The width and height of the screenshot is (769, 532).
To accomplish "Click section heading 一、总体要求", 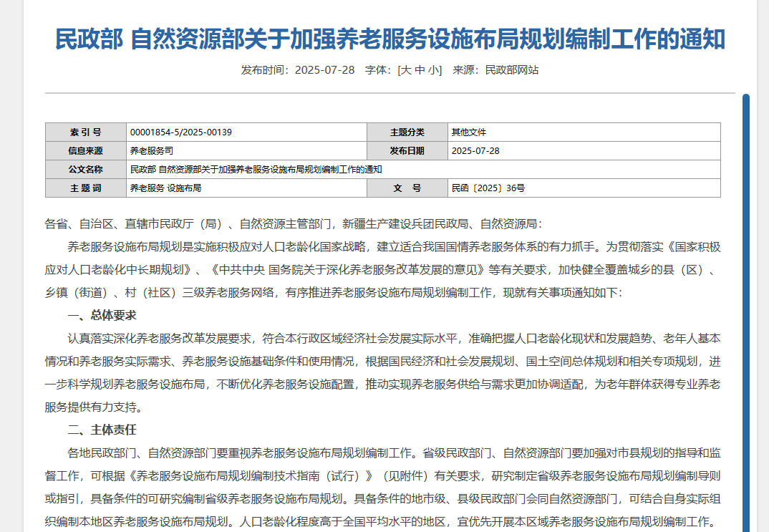I will pyautogui.click(x=102, y=315).
